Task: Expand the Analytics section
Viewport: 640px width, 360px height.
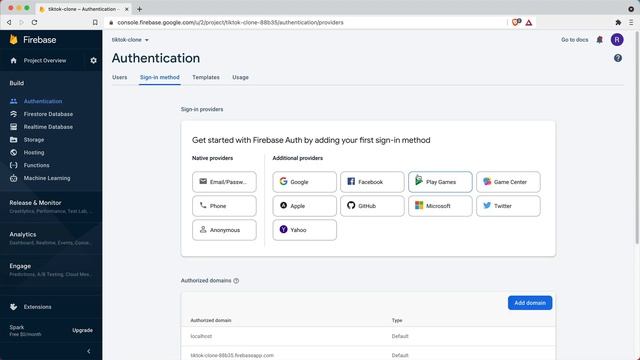Action: (x=51, y=238)
